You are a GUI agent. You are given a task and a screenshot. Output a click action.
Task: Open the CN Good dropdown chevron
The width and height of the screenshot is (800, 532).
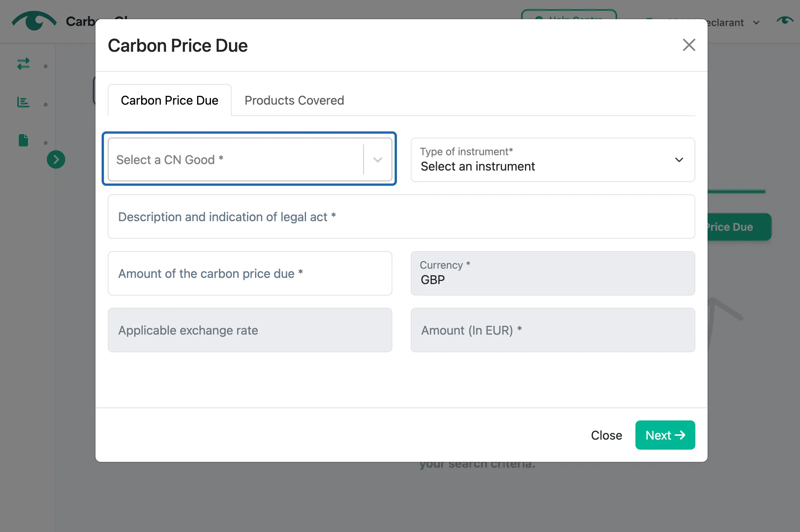(378, 160)
